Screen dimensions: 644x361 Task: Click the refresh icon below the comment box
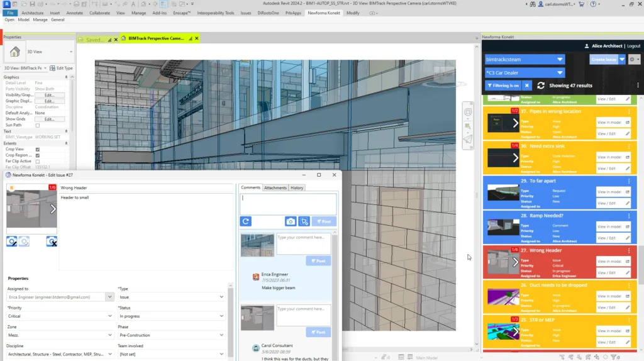tap(246, 221)
